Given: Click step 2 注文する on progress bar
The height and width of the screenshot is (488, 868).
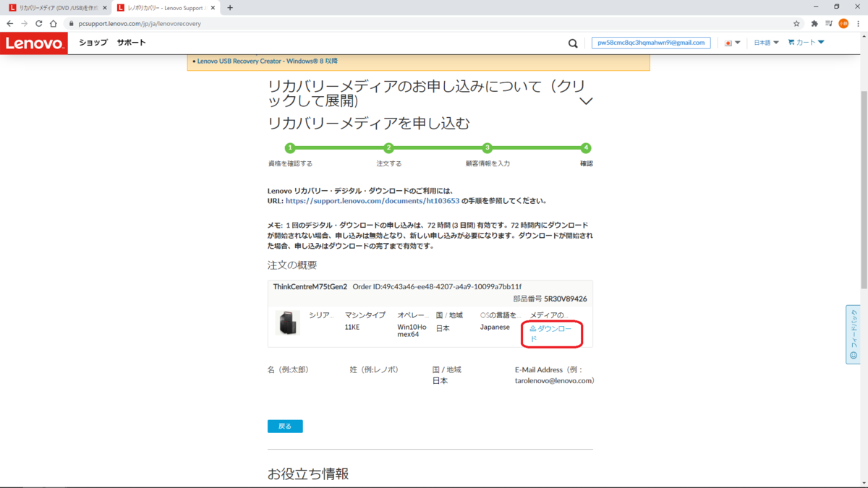Looking at the screenshot, I should point(388,148).
